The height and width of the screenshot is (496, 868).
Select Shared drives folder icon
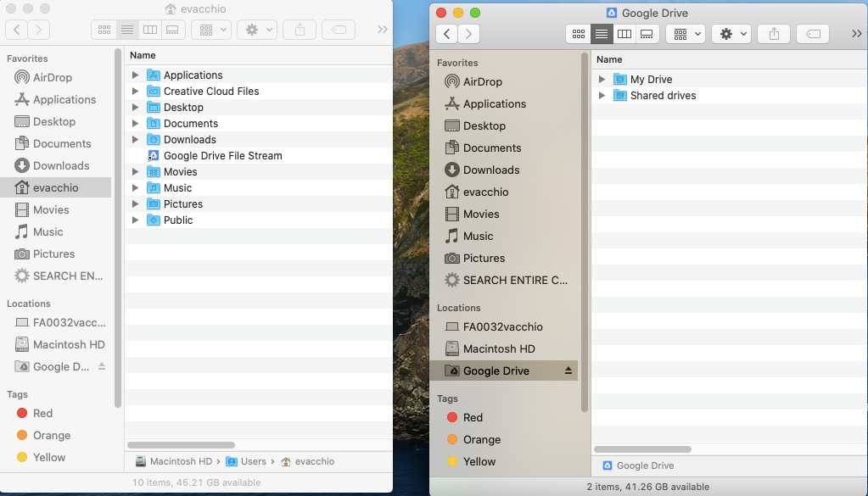[x=620, y=96]
